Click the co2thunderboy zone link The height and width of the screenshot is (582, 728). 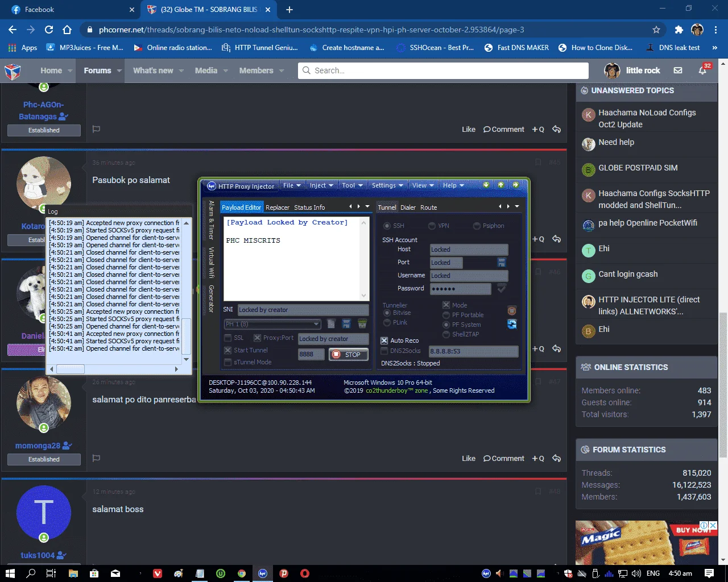(397, 390)
